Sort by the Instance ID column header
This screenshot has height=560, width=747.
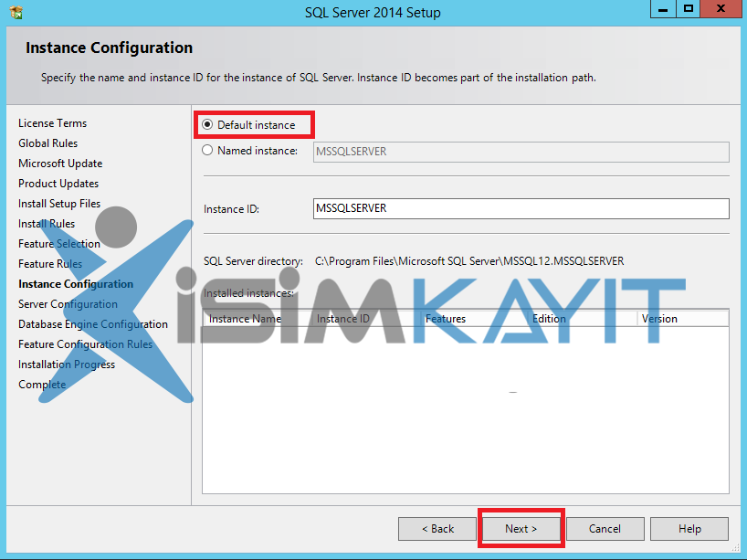(x=366, y=318)
